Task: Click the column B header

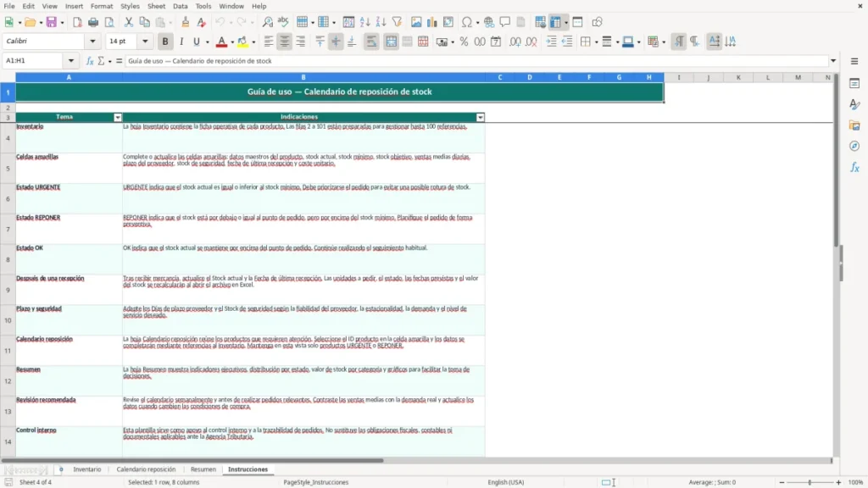Action: pyautogui.click(x=303, y=77)
